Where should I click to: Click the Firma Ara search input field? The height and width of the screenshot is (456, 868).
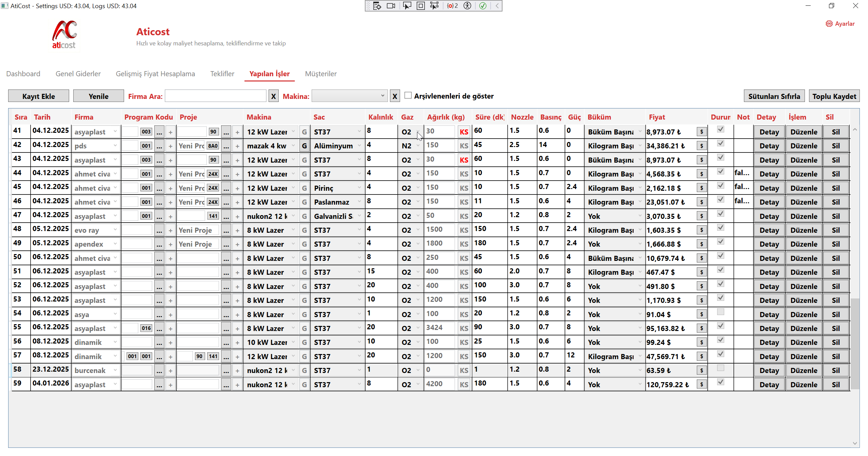pyautogui.click(x=216, y=96)
